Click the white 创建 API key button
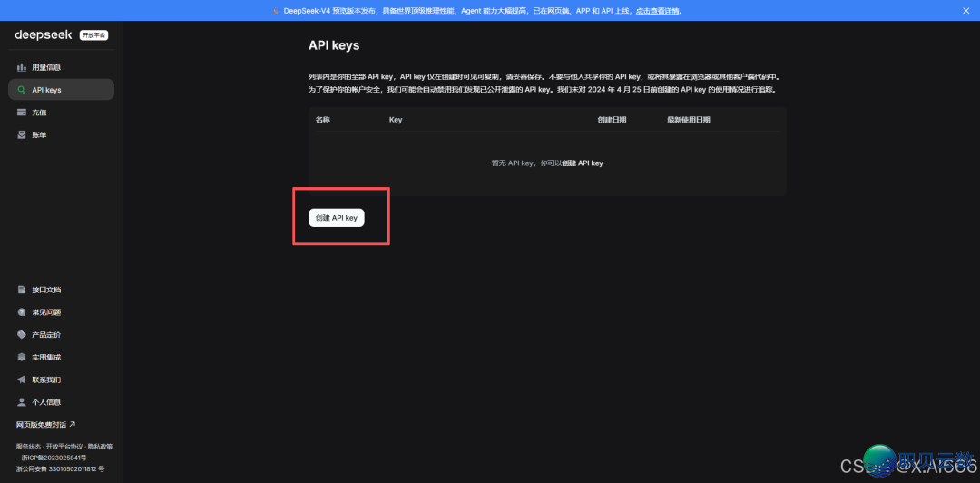This screenshot has height=483, width=980. pos(337,218)
